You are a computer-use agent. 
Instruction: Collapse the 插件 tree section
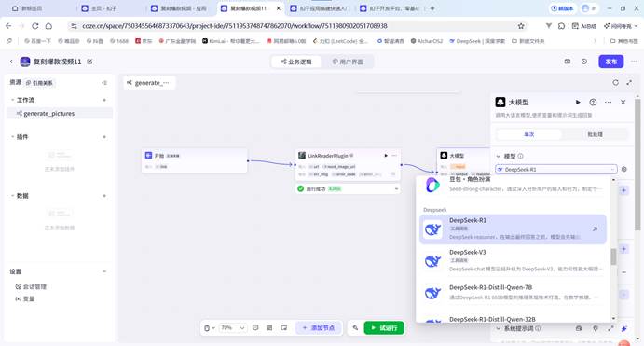(12, 137)
